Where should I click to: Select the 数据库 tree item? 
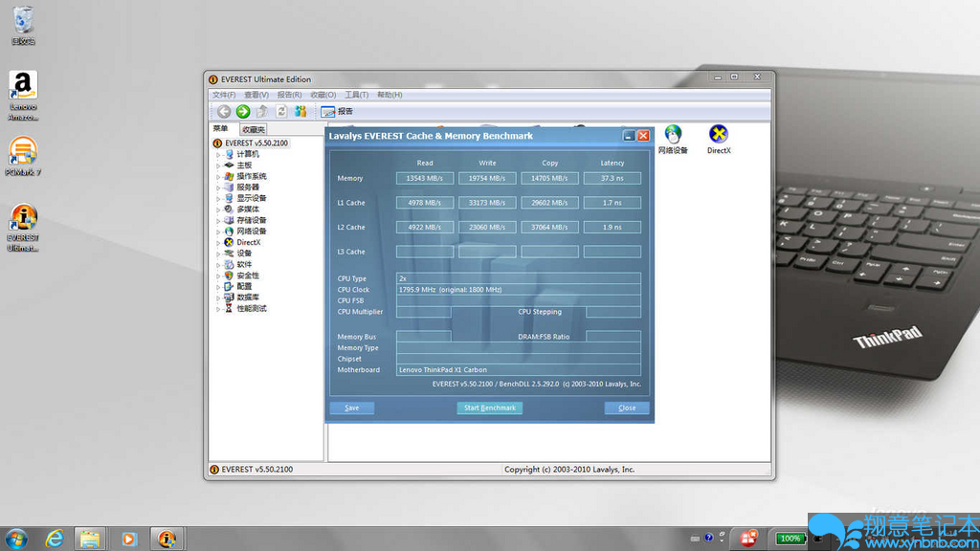click(248, 298)
